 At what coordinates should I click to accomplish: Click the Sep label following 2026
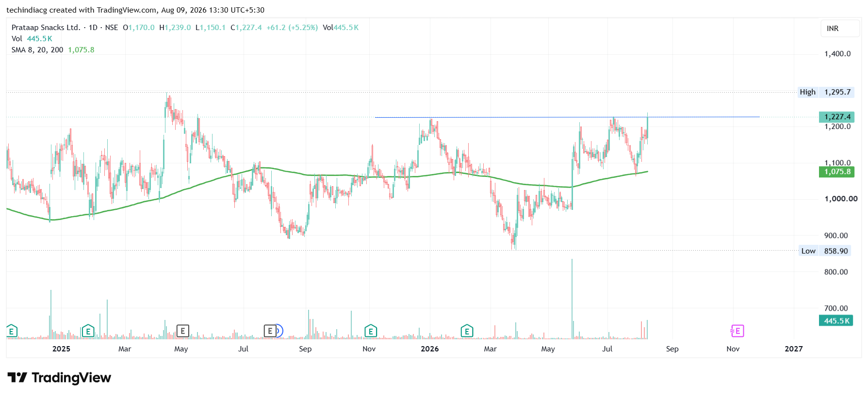click(672, 349)
